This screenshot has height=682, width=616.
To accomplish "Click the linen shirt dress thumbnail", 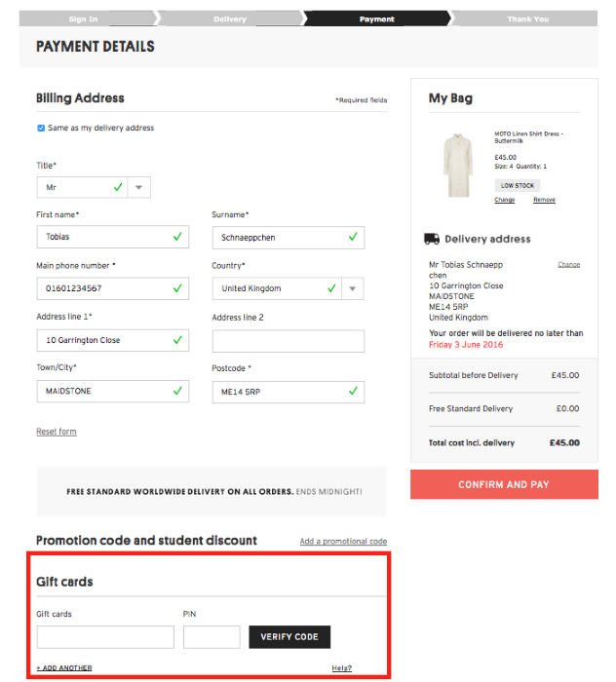I will (x=456, y=167).
